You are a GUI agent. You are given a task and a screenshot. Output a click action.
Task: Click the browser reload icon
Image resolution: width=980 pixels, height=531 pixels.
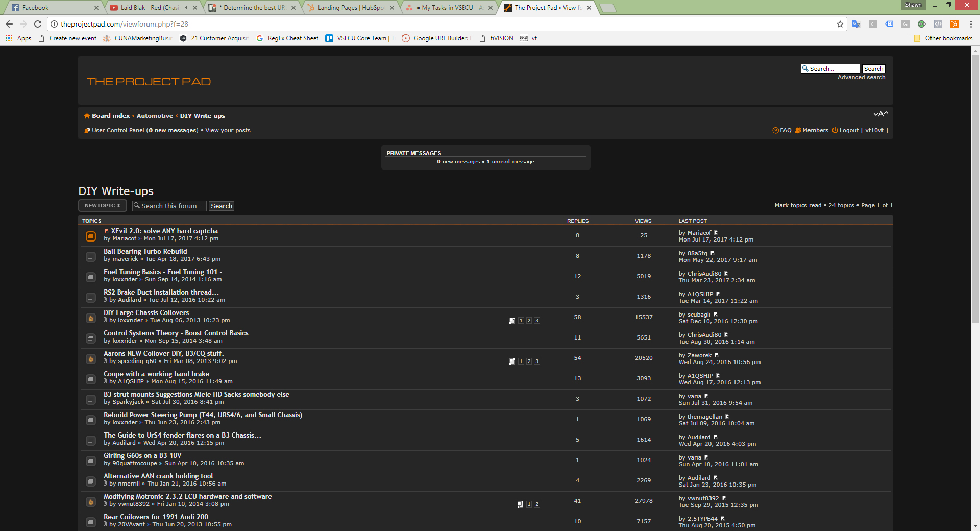coord(37,23)
